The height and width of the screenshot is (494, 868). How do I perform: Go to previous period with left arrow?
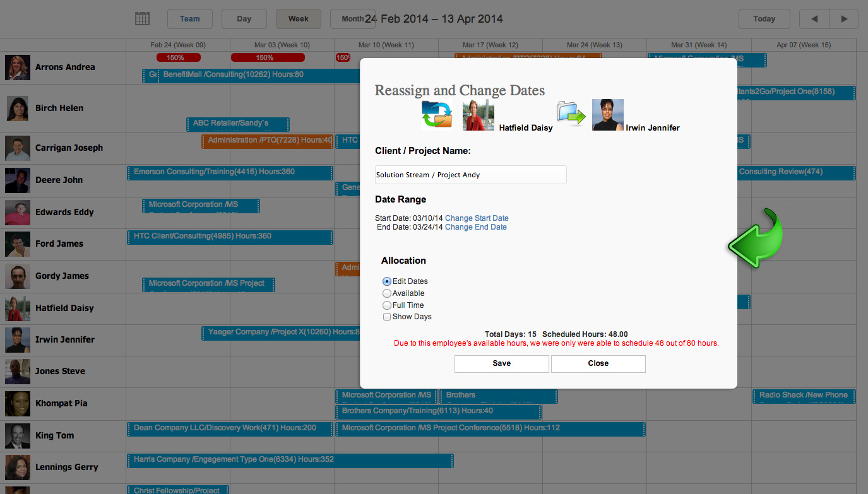[x=814, y=19]
